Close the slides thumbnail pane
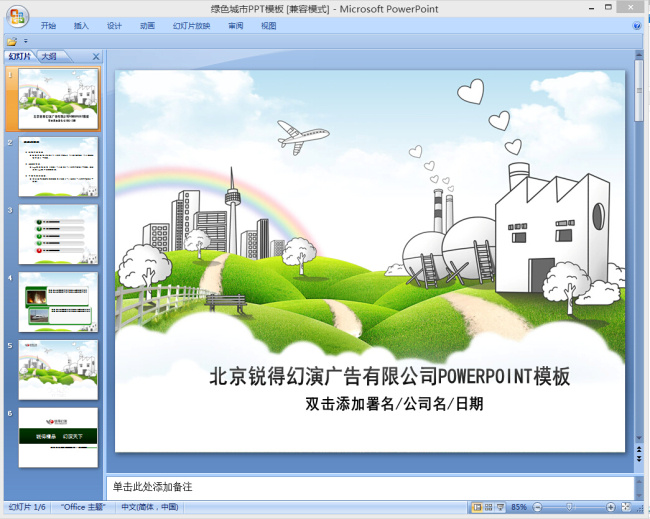The height and width of the screenshot is (519, 650). (x=96, y=57)
